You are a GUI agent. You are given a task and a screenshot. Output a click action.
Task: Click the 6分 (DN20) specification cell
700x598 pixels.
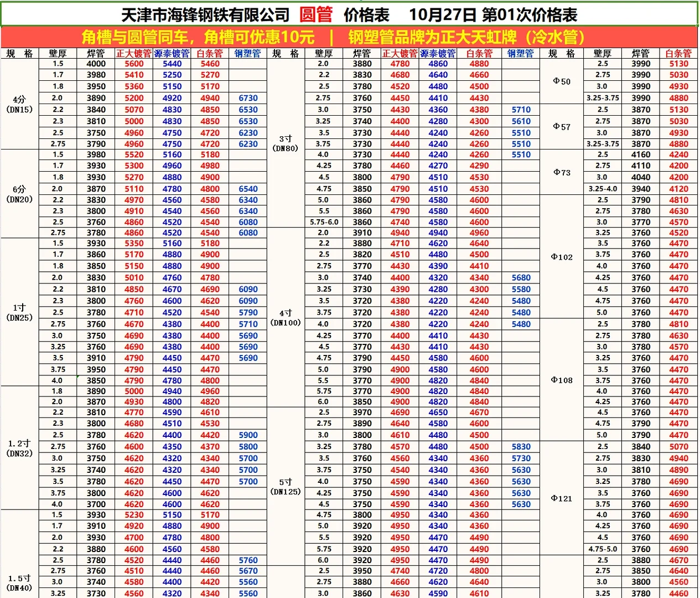point(18,193)
